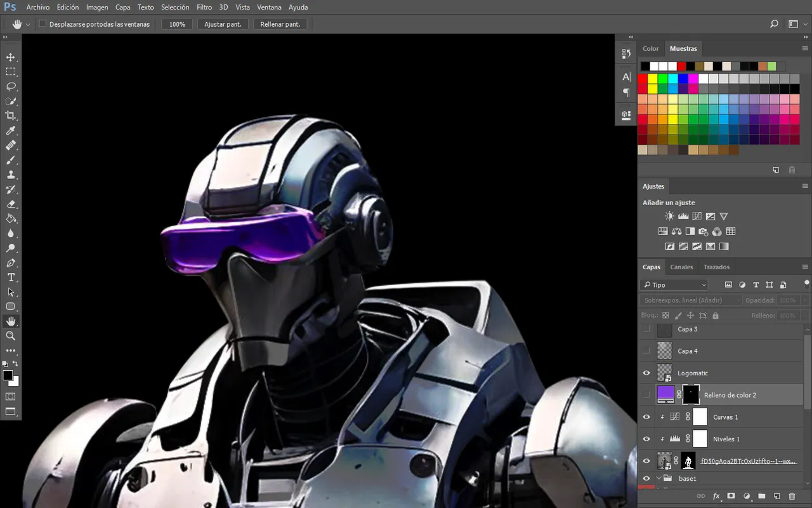Add a Vibrance adjustment
This screenshot has height=508, width=812.
724,217
